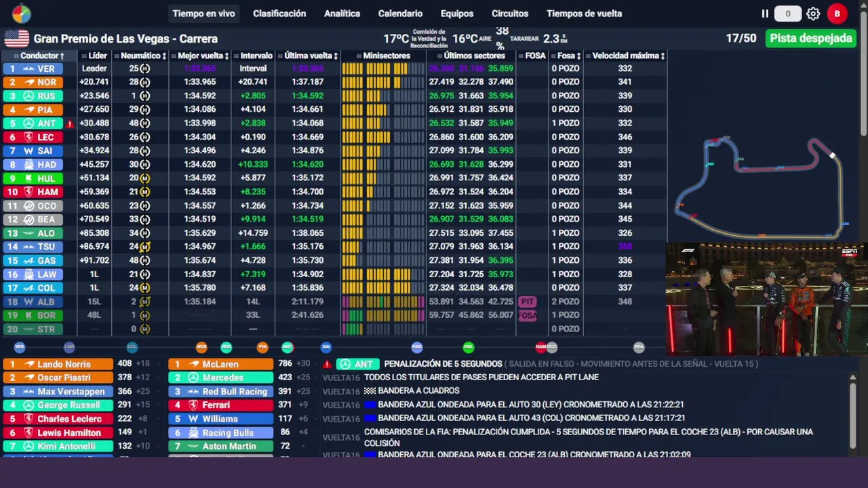Select the ALO driver badge

click(33, 233)
